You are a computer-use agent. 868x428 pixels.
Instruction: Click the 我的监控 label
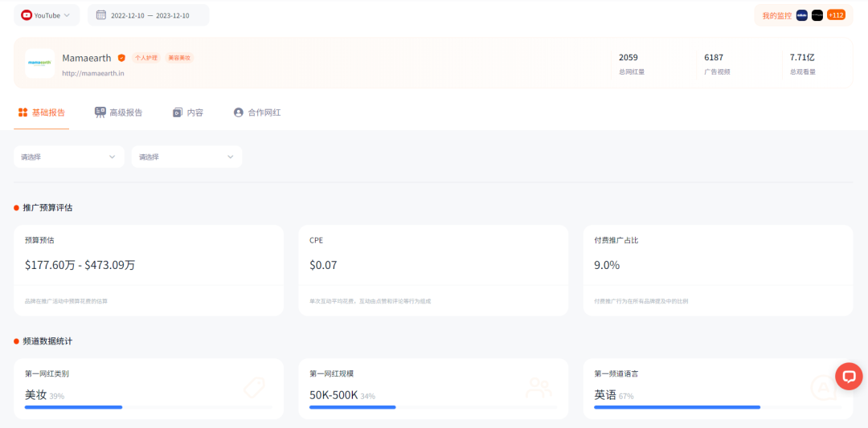point(776,15)
